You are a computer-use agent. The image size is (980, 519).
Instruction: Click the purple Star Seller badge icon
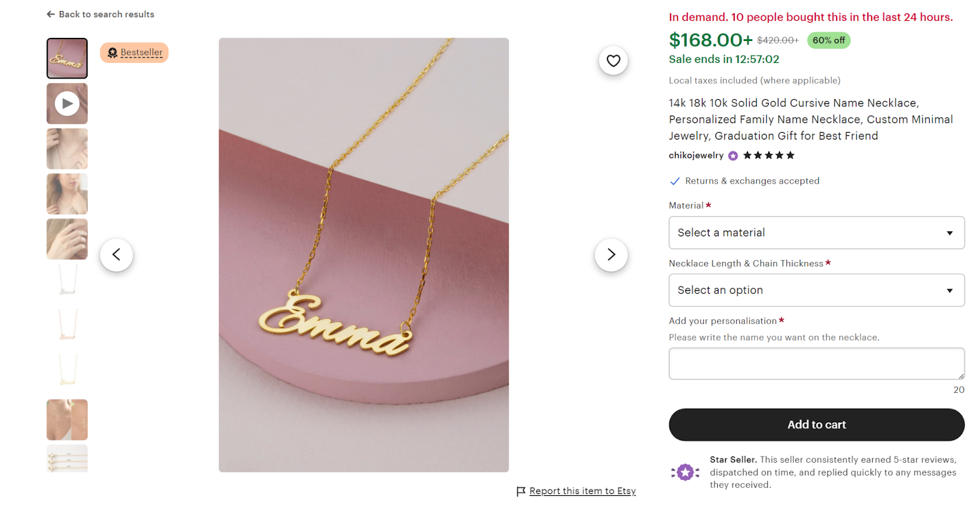pos(685,471)
